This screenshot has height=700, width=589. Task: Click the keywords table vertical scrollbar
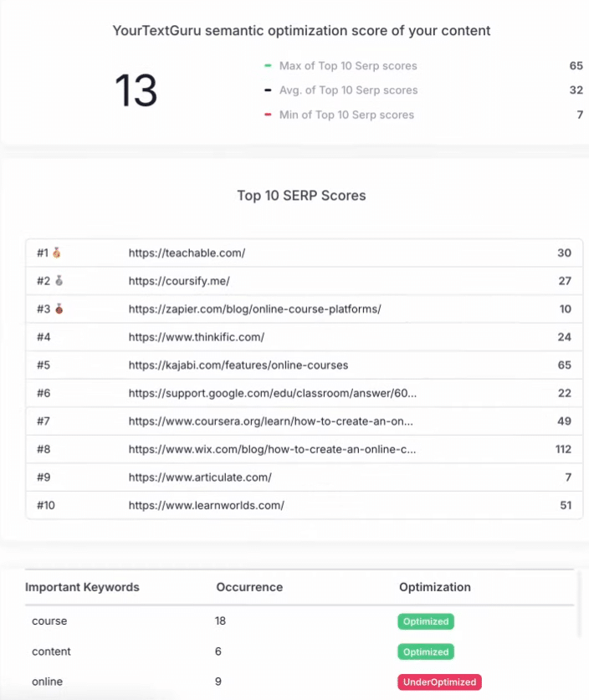(579, 605)
